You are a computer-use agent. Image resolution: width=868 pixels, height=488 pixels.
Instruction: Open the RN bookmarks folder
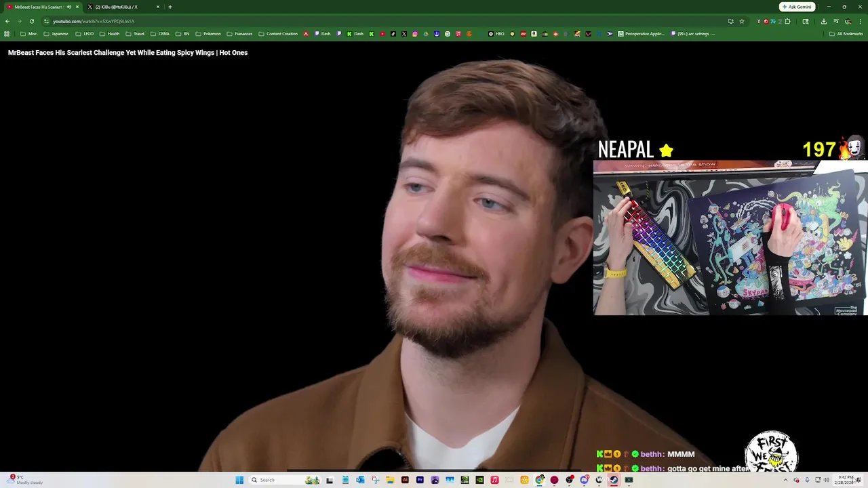[x=182, y=34]
